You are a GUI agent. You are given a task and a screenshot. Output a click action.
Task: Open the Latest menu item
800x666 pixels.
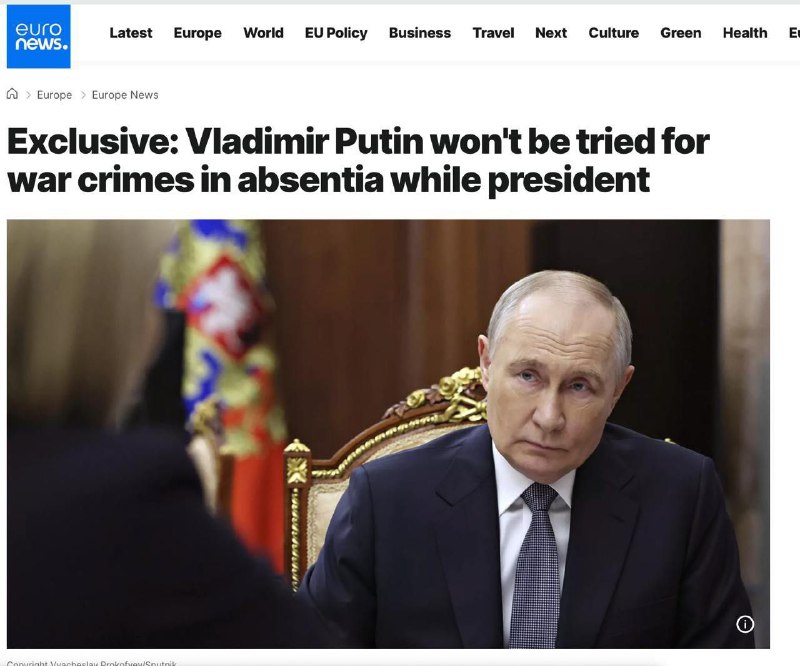point(131,33)
